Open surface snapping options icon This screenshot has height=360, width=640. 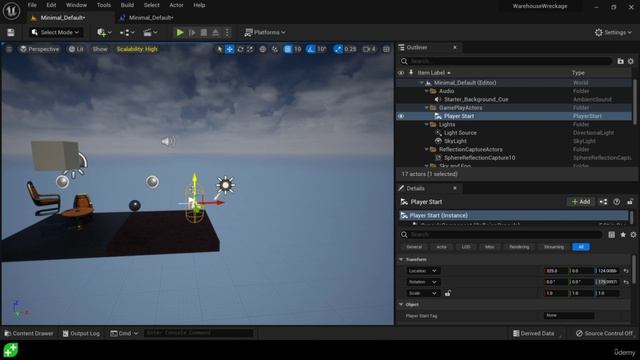point(275,49)
